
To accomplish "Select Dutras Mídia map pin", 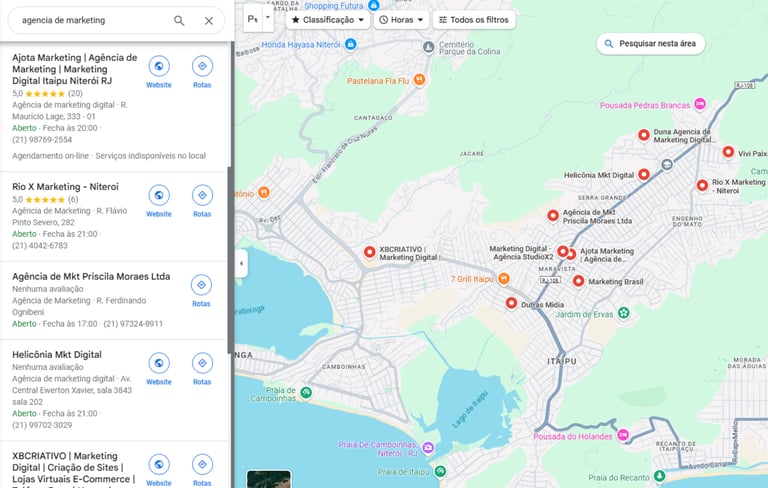I will tap(511, 303).
